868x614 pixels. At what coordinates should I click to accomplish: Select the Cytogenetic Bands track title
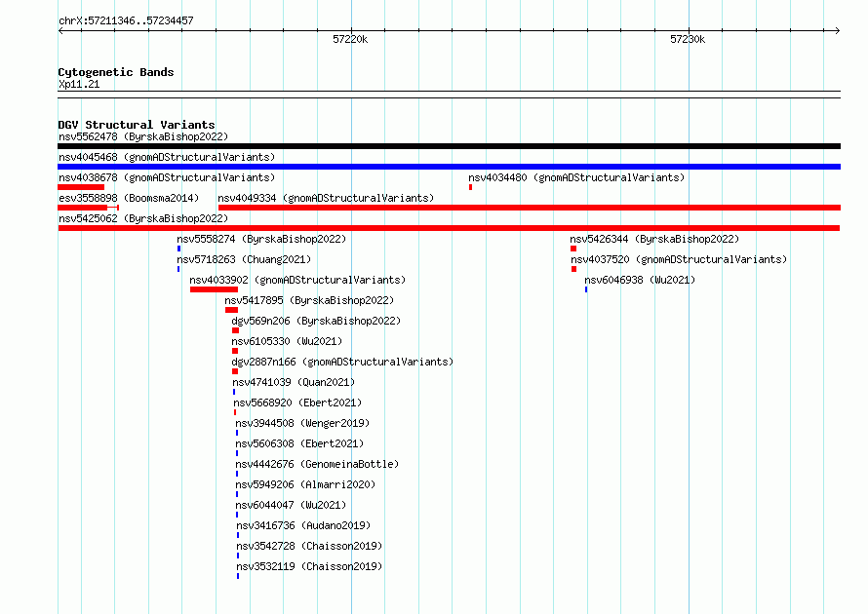tap(116, 72)
